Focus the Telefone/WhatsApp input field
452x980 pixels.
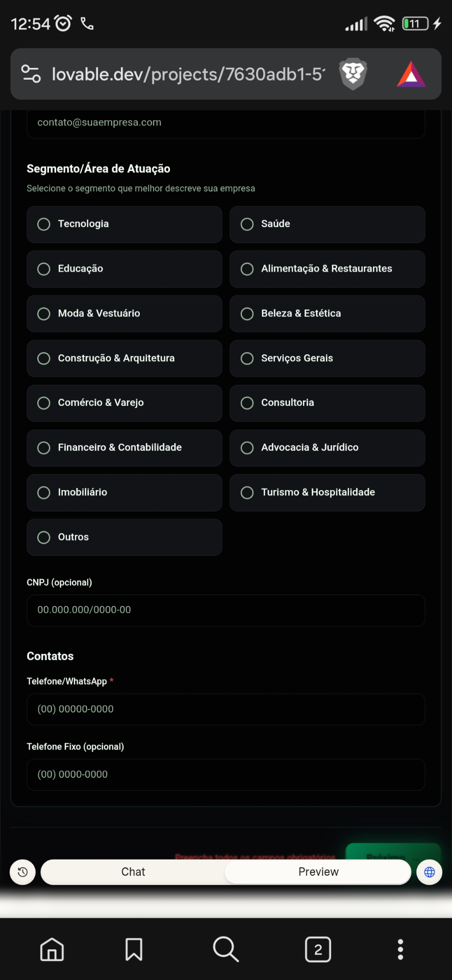[226, 709]
